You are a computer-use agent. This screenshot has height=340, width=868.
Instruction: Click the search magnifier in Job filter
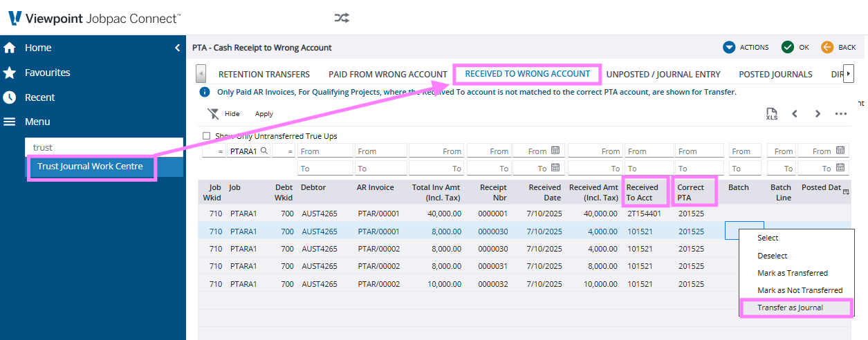(x=264, y=151)
